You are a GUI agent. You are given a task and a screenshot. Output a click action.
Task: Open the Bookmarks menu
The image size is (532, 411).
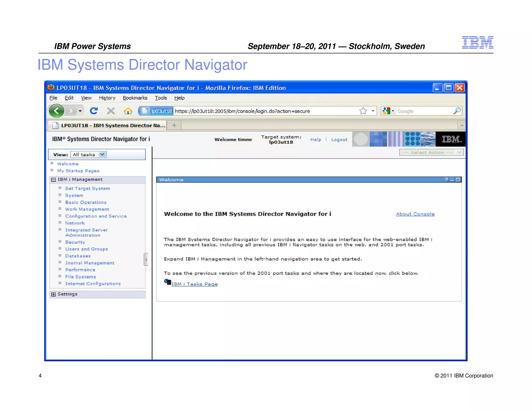[135, 98]
